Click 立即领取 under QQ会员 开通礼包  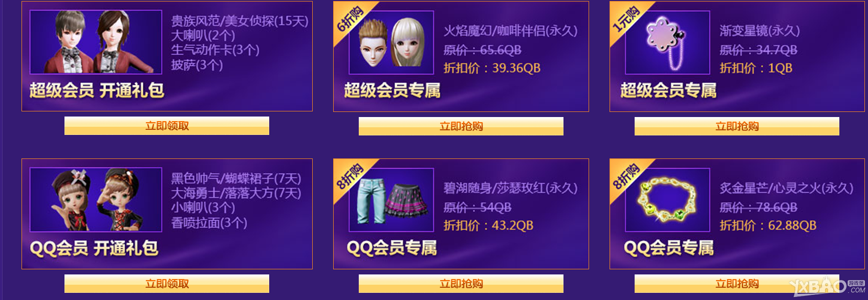coord(167,284)
